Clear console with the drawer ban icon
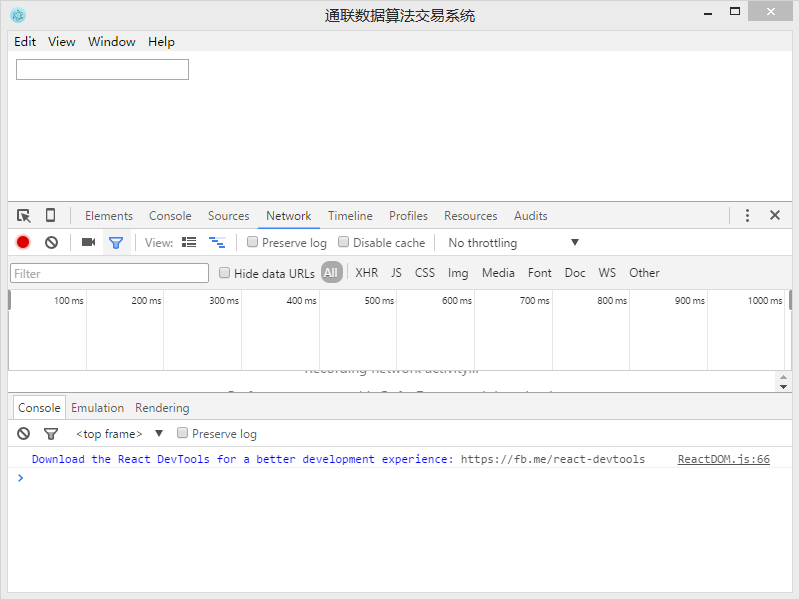The width and height of the screenshot is (800, 600). pyautogui.click(x=23, y=434)
